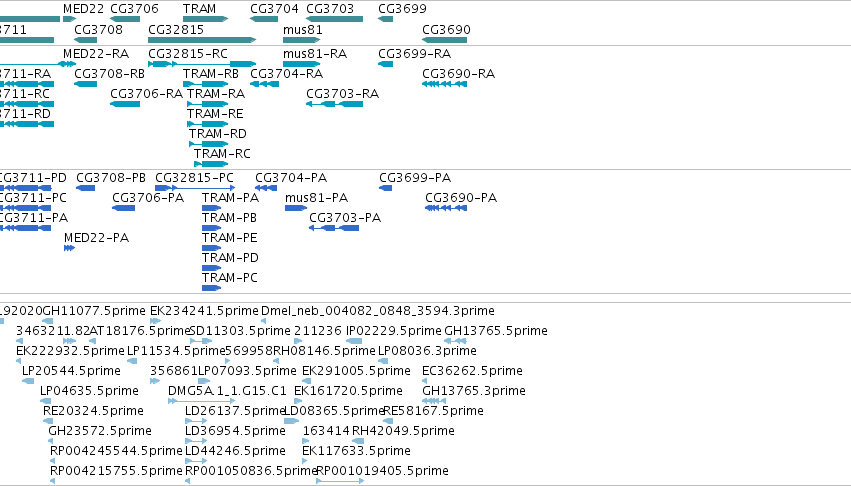This screenshot has height=486, width=851.
Task: Select the TRAM-PB protein label
Action: click(x=230, y=218)
